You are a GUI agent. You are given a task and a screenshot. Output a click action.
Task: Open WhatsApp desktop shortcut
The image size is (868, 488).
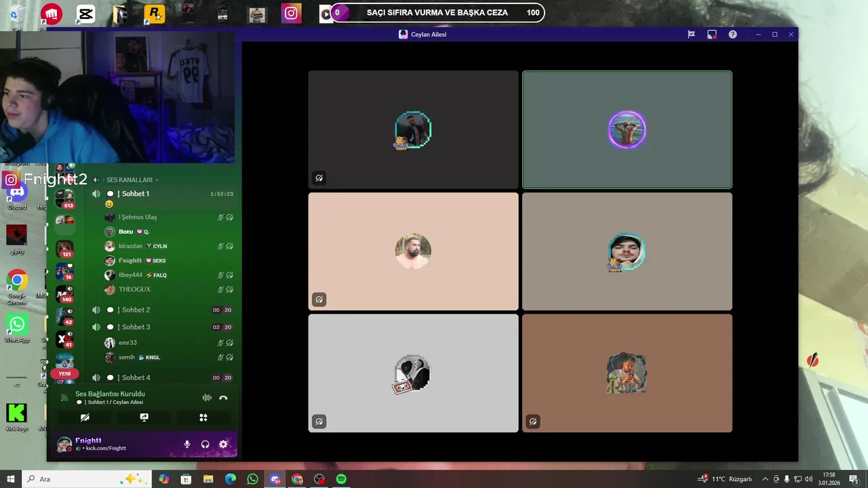coord(17,327)
